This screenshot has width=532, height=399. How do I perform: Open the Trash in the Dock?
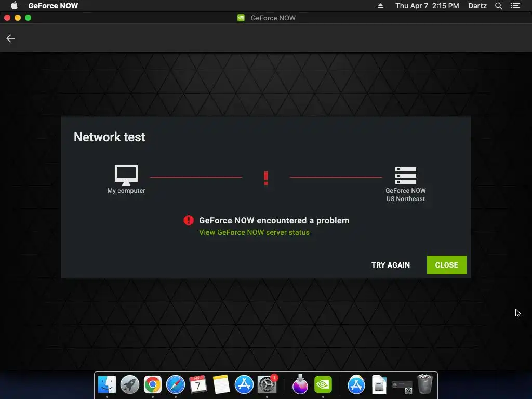click(425, 384)
